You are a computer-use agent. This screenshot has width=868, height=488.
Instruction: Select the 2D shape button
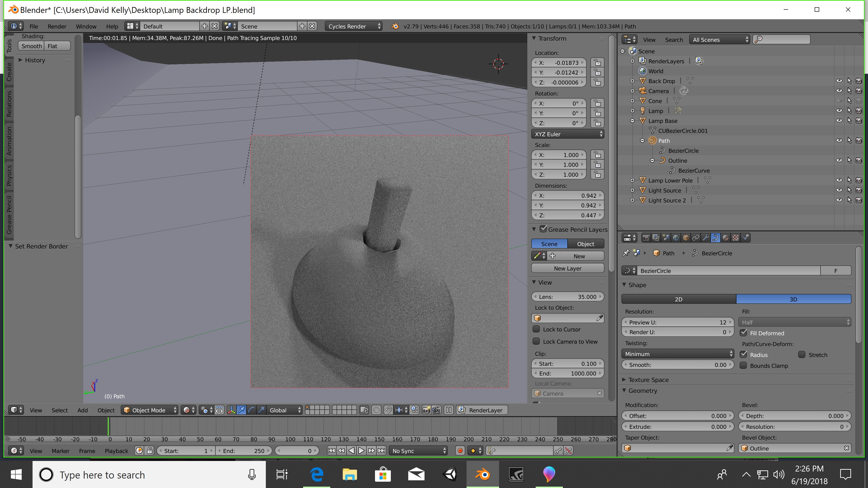tap(679, 299)
